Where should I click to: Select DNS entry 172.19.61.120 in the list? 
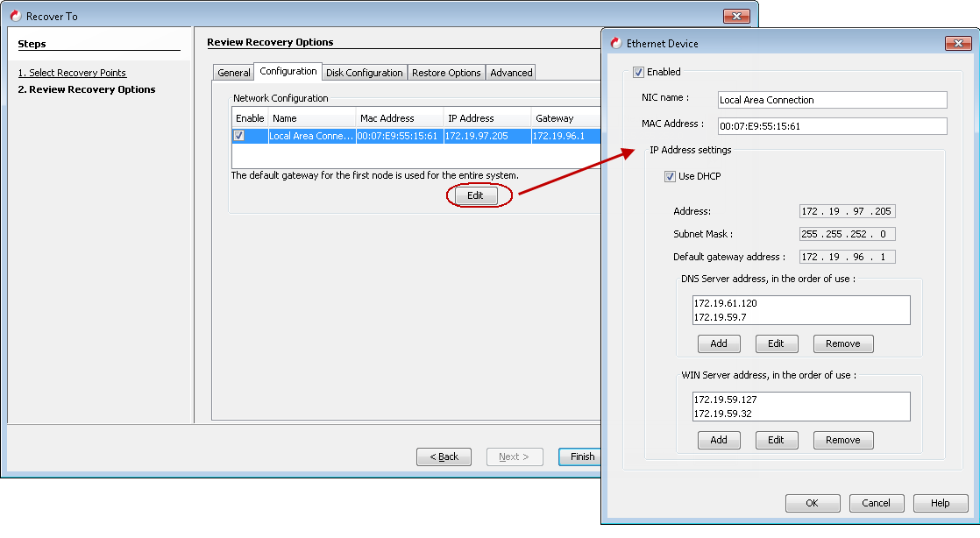click(727, 302)
